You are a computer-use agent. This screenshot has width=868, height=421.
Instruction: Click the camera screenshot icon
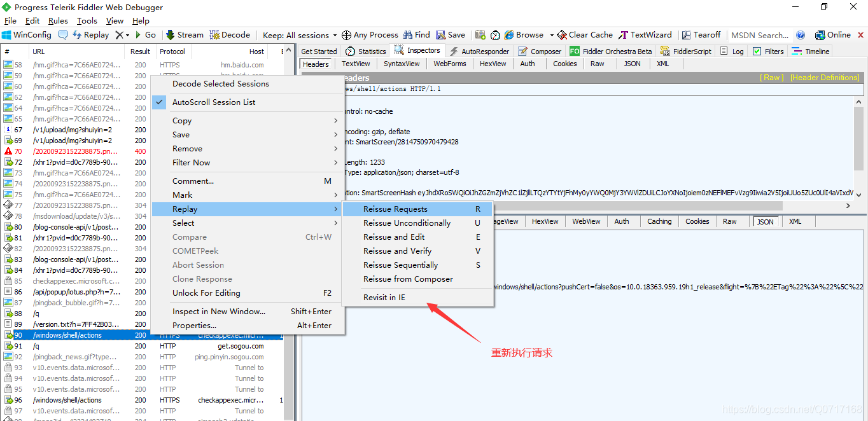click(x=480, y=35)
